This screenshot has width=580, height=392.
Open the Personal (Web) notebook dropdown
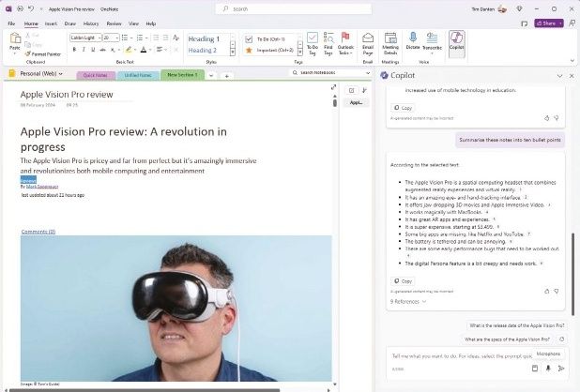click(x=41, y=73)
